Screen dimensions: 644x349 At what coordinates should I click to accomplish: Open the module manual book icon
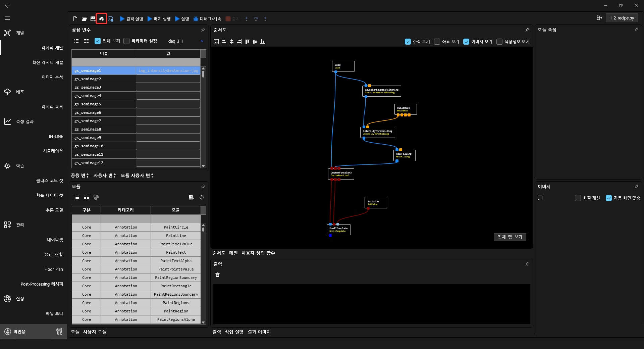tap(191, 197)
